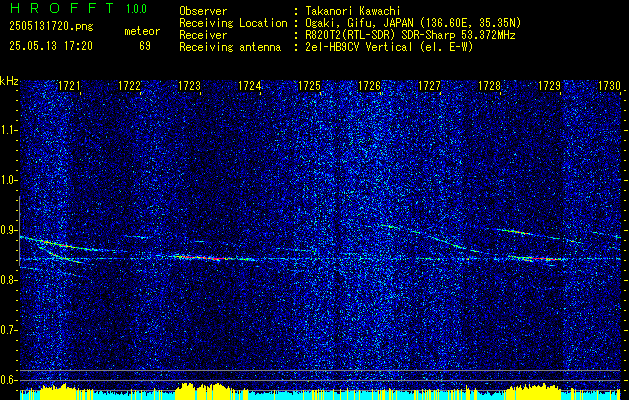Click the HROFFT title text

click(x=61, y=8)
